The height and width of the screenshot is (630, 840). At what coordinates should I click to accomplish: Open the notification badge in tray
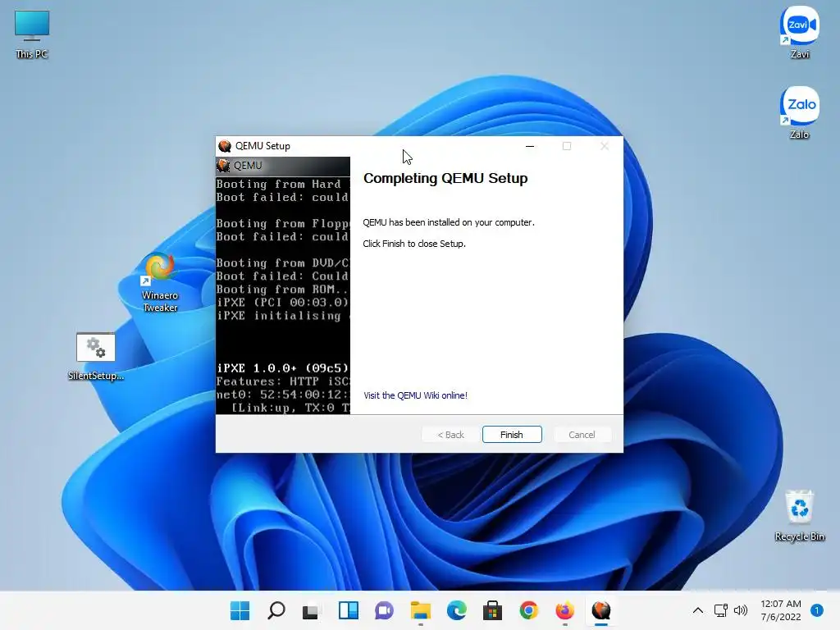pyautogui.click(x=816, y=610)
